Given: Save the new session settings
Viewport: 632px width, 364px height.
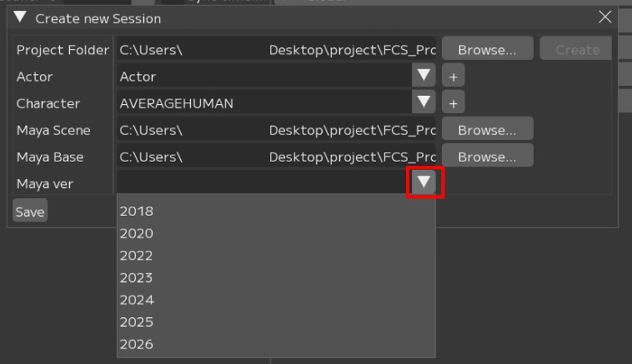Looking at the screenshot, I should (x=30, y=212).
